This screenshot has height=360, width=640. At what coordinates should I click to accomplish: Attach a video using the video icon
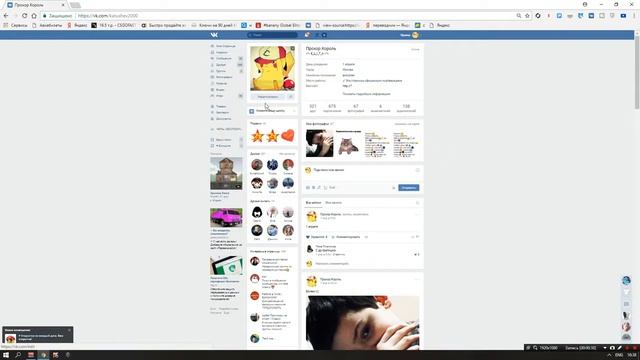pos(313,188)
